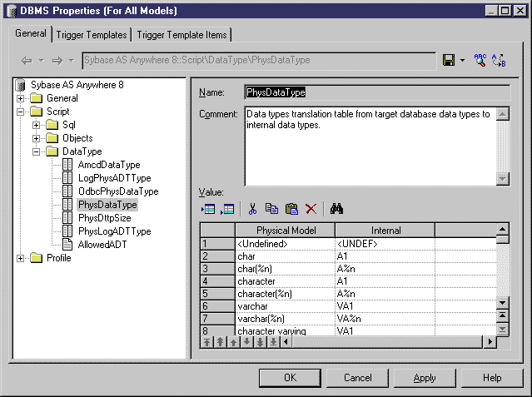Click the Cancel button
532x397 pixels.
tap(358, 378)
